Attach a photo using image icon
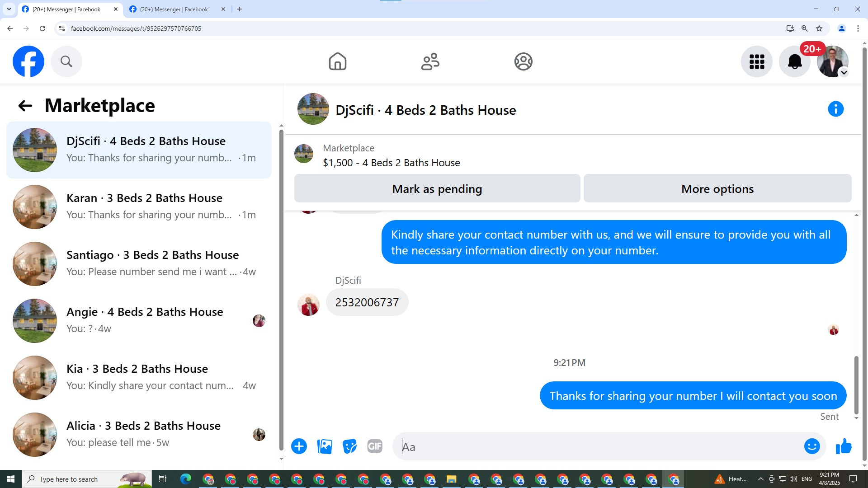Image resolution: width=868 pixels, height=488 pixels. tap(325, 446)
